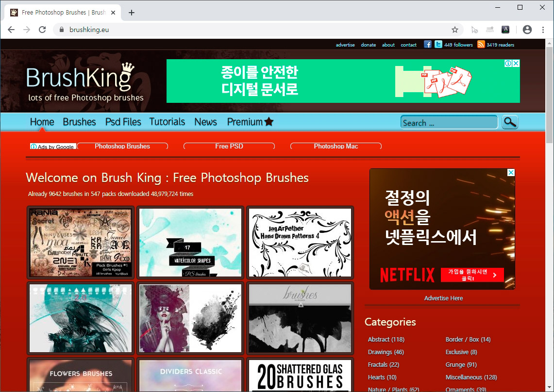Open the woman with ink splatter thumbnail

[190, 318]
